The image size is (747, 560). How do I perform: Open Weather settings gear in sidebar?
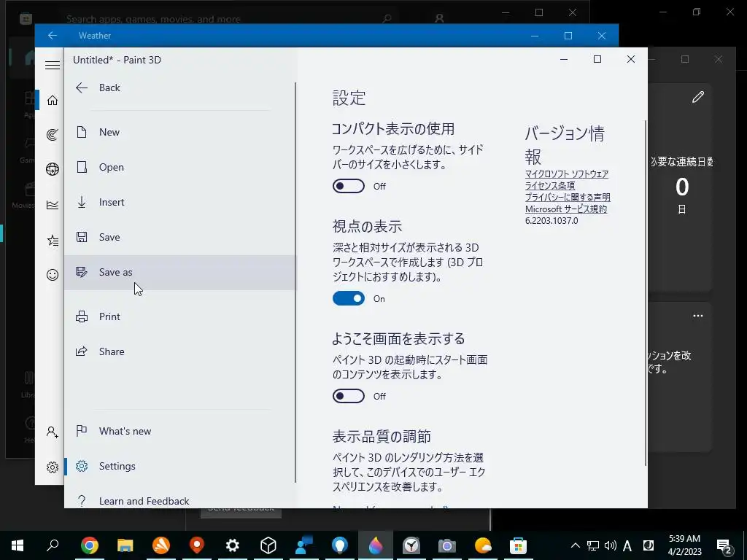click(x=53, y=467)
